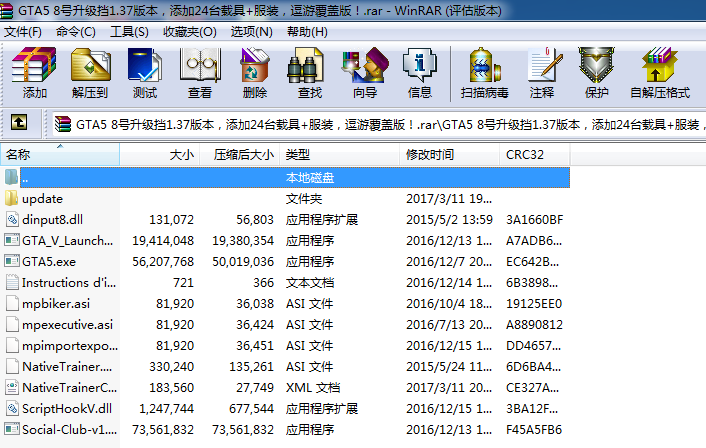Select the mpimportexpo... file name
706x448 pixels.
point(70,346)
